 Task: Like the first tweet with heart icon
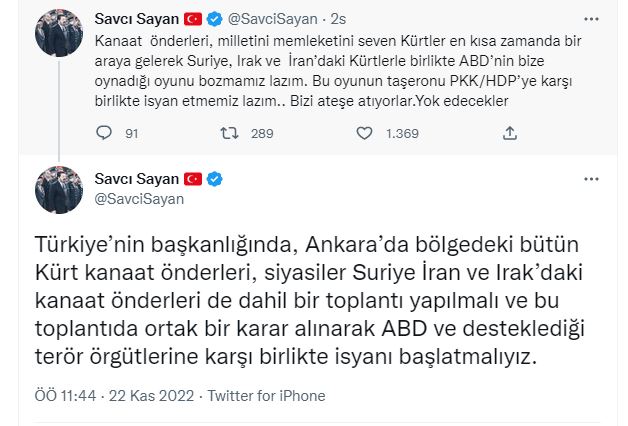pyautogui.click(x=364, y=133)
